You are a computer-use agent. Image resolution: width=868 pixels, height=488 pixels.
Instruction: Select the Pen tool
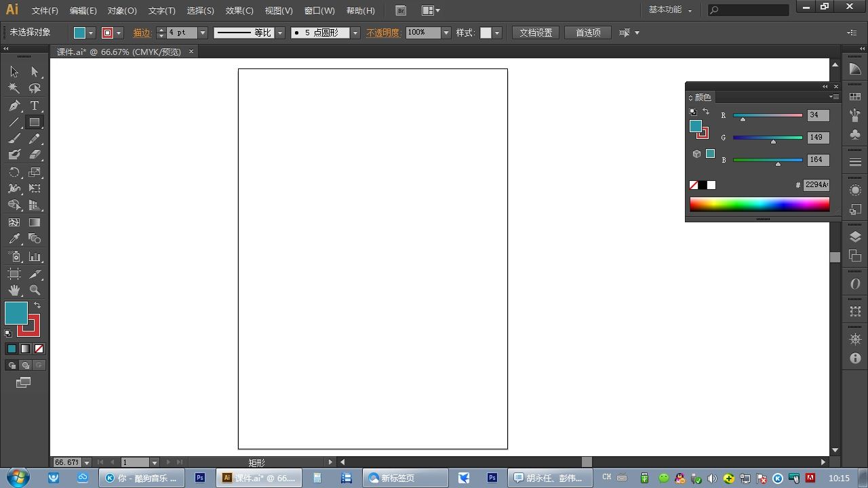click(x=14, y=106)
